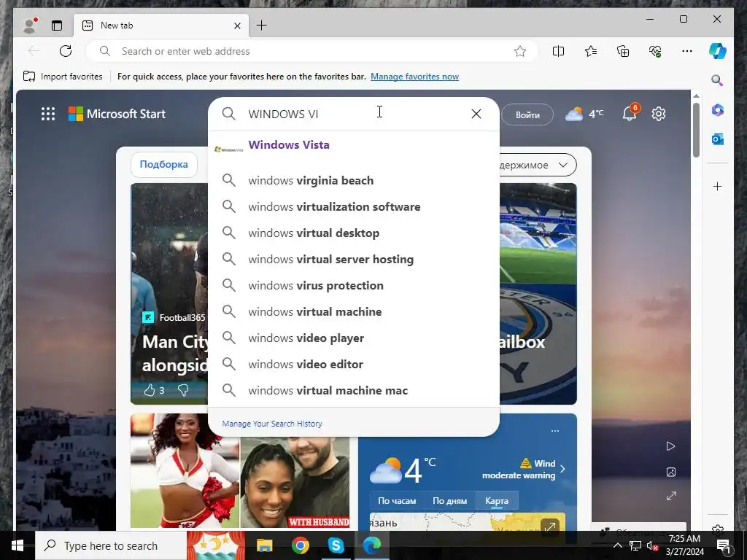Switch weather to По дням tab

[449, 501]
